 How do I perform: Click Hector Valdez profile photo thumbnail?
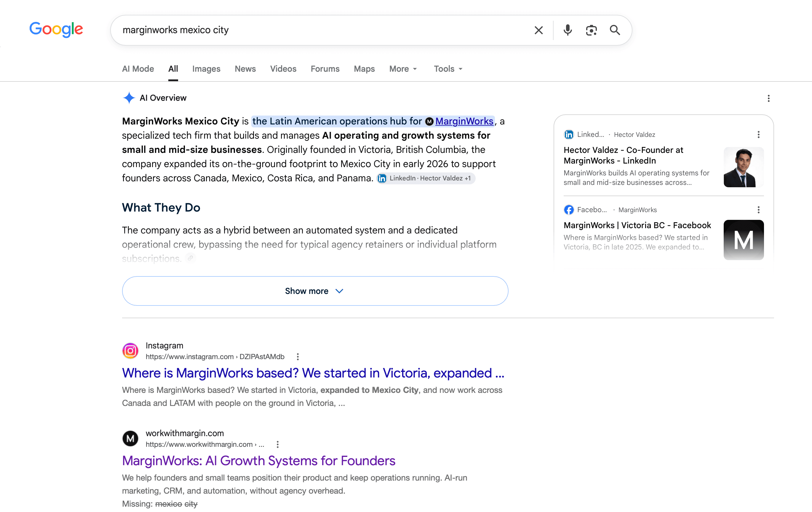(x=744, y=167)
